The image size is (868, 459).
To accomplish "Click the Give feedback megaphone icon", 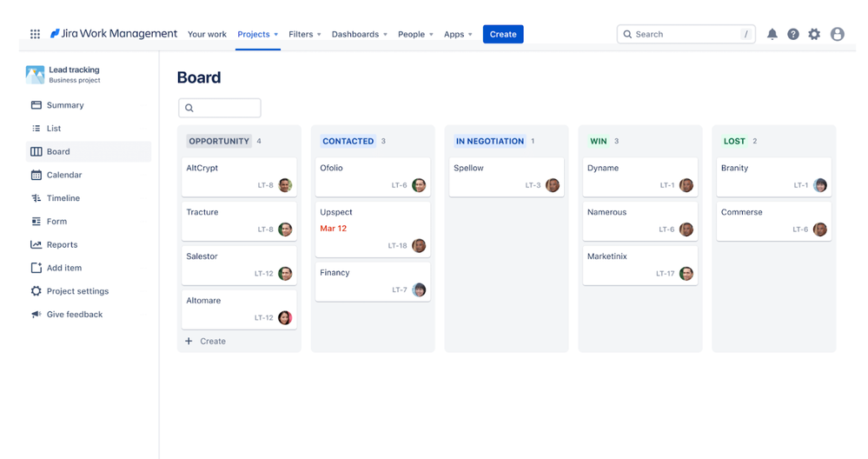I will coord(36,315).
